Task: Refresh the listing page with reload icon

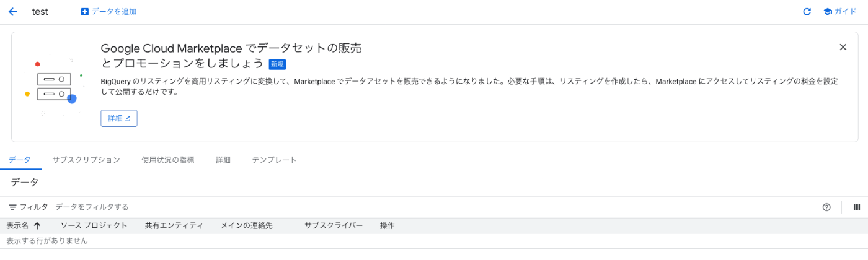Action: pyautogui.click(x=807, y=12)
